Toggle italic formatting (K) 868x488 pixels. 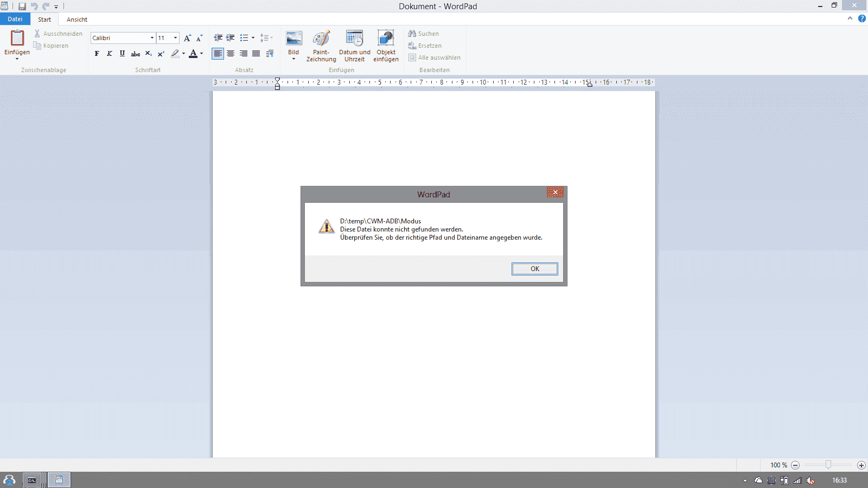pos(110,54)
